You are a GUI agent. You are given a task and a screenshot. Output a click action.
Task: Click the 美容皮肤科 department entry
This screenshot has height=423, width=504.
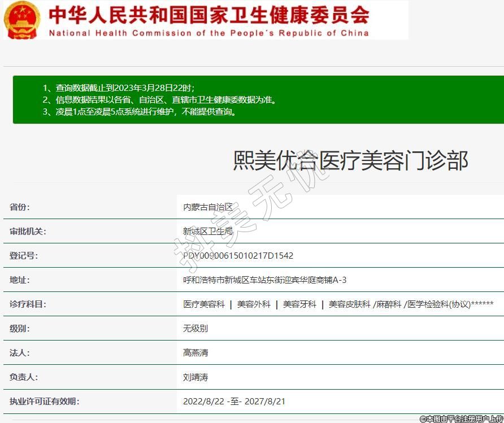(x=349, y=304)
